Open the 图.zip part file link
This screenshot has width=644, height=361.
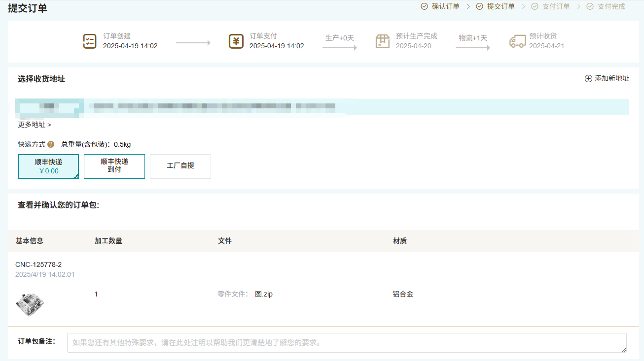coord(264,294)
